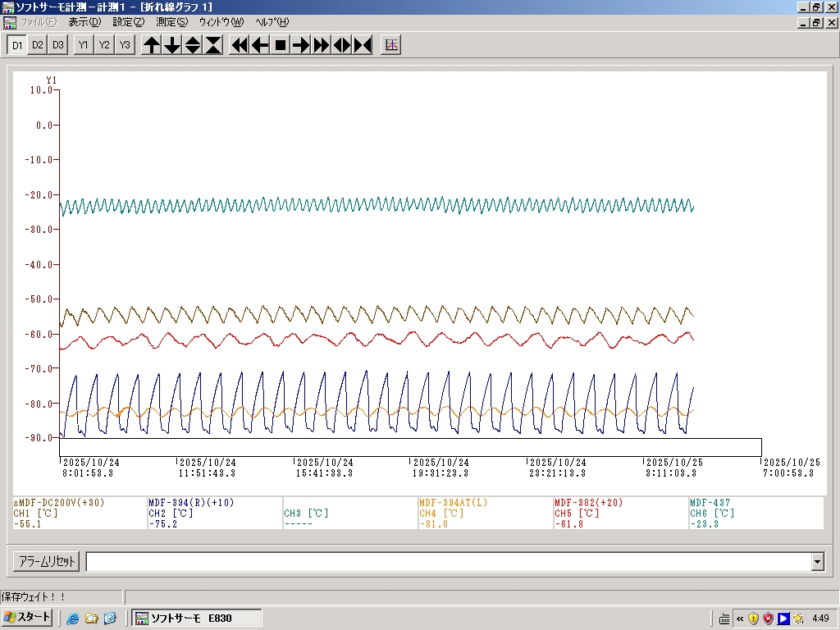Click the scroll up arrow icon

pyautogui.click(x=152, y=45)
